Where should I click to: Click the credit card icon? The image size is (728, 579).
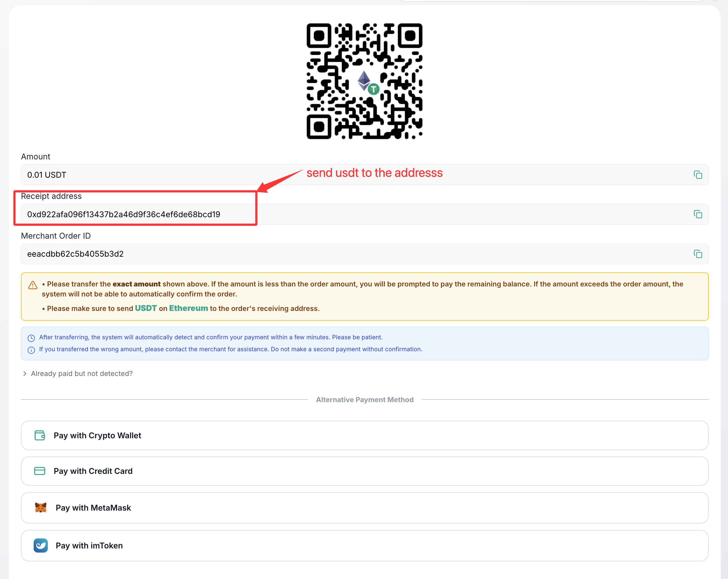point(39,471)
